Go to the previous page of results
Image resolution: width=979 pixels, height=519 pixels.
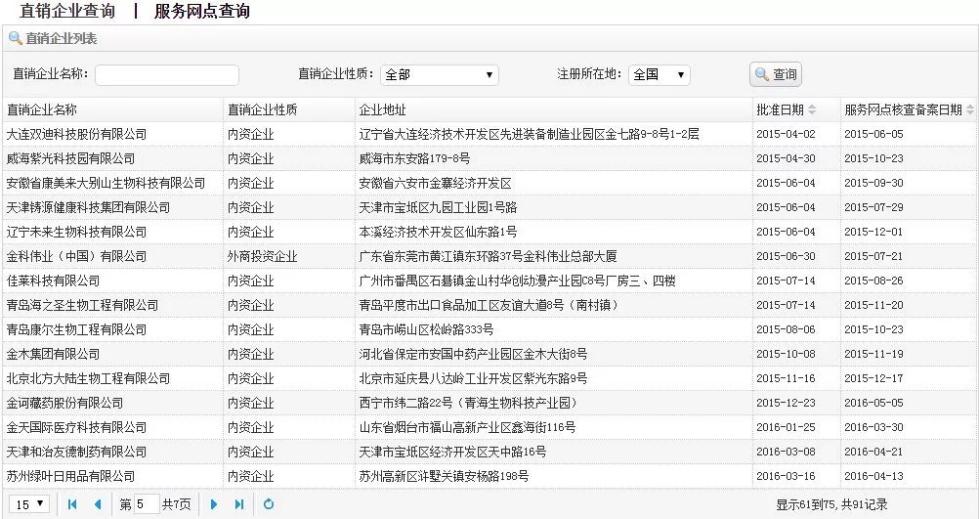tap(96, 502)
